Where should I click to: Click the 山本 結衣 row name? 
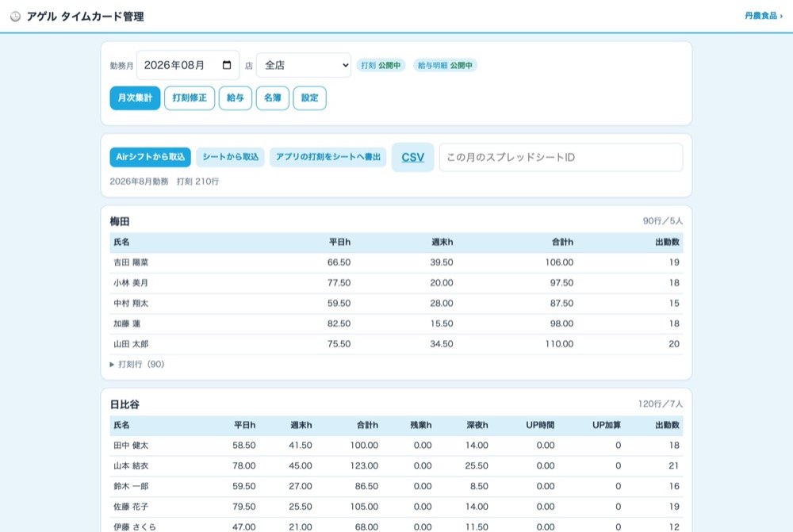click(x=131, y=465)
